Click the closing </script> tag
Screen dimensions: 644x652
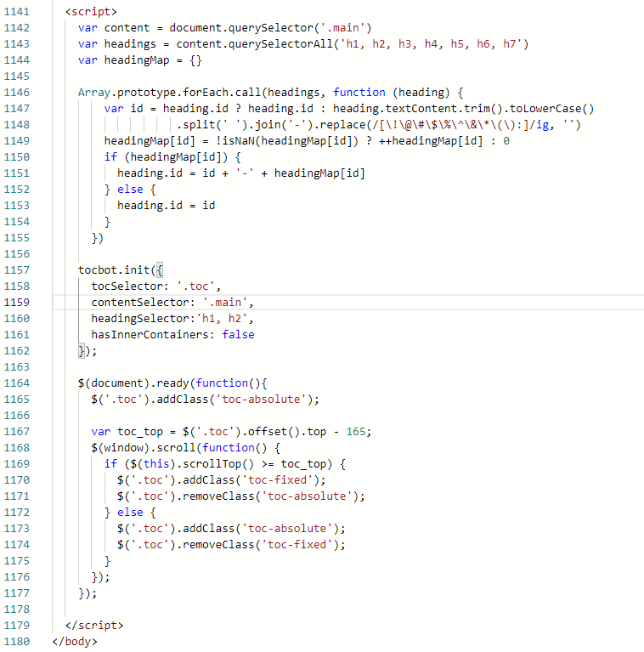94,626
